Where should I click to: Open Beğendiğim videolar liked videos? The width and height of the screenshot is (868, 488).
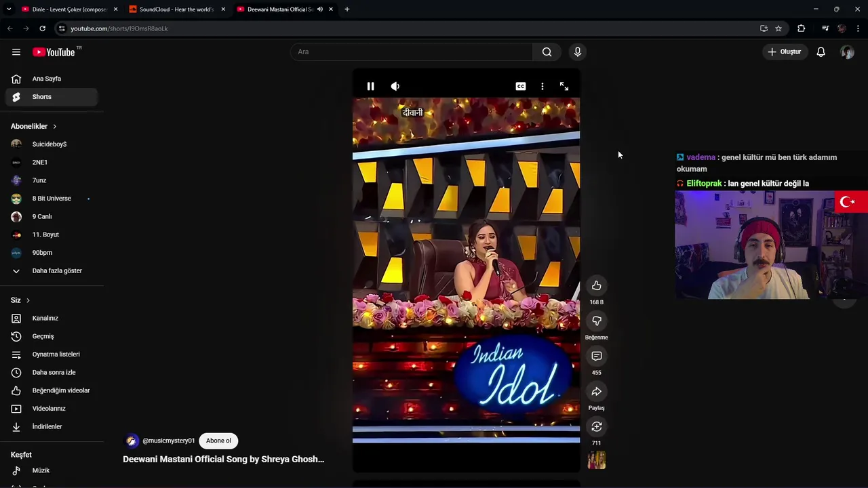click(52, 390)
